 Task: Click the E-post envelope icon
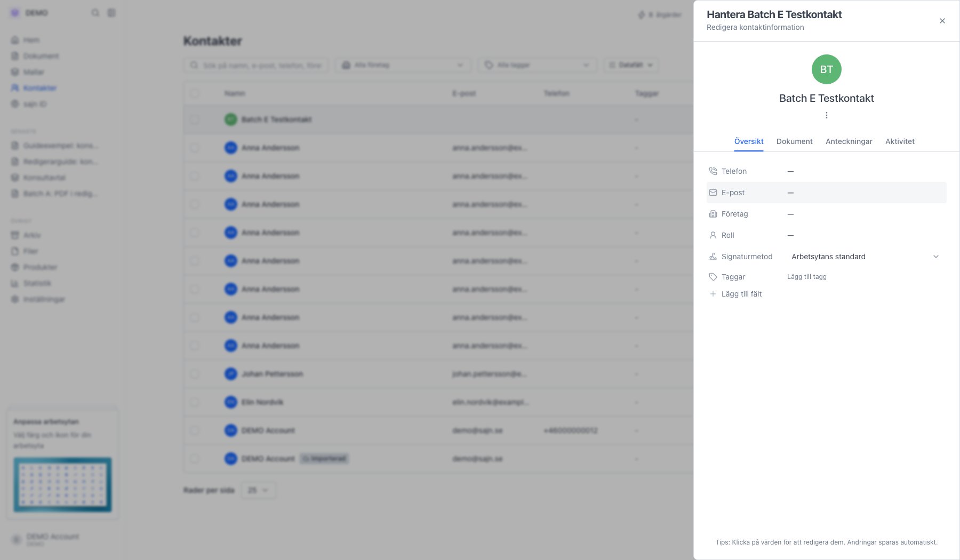tap(713, 193)
